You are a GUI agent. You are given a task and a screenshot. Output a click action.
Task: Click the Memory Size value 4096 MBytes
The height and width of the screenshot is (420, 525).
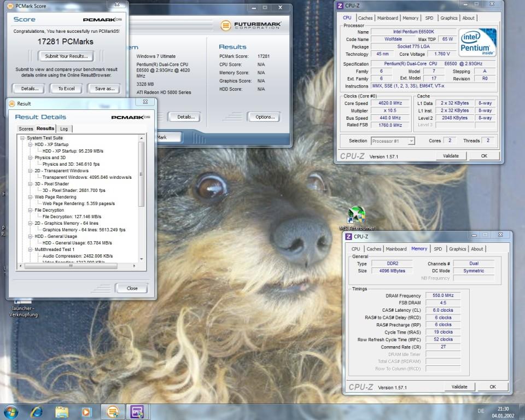[x=392, y=271]
